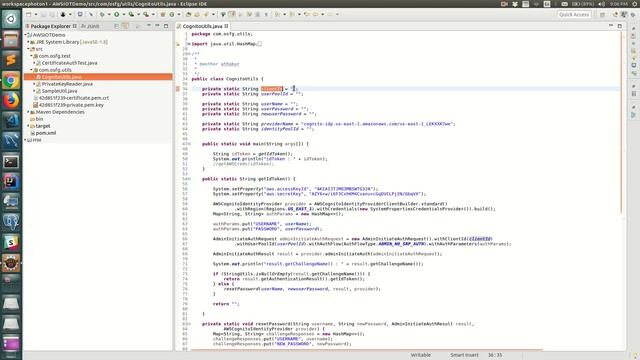
Task: Open Terminal from the dock
Action: [x=11, y=162]
